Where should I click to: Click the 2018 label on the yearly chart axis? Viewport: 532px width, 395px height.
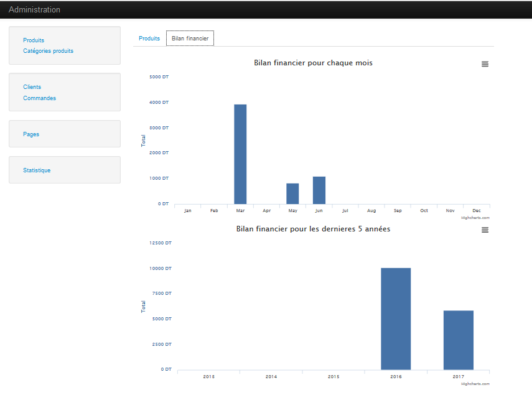click(208, 376)
